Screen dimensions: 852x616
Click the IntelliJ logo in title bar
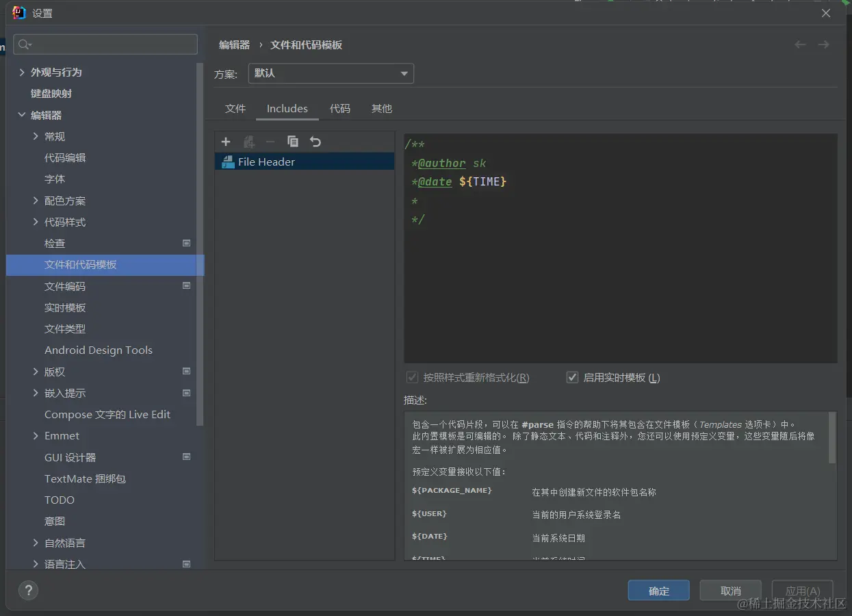click(19, 13)
